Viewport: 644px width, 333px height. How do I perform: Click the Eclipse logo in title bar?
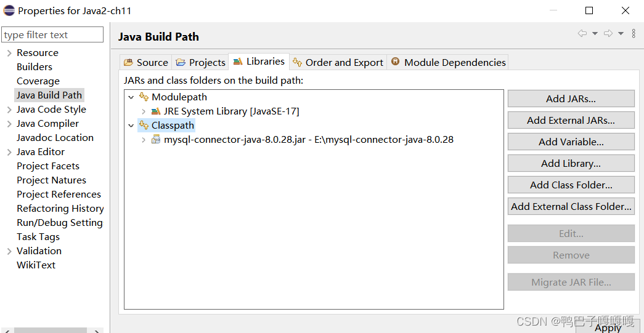(x=9, y=10)
